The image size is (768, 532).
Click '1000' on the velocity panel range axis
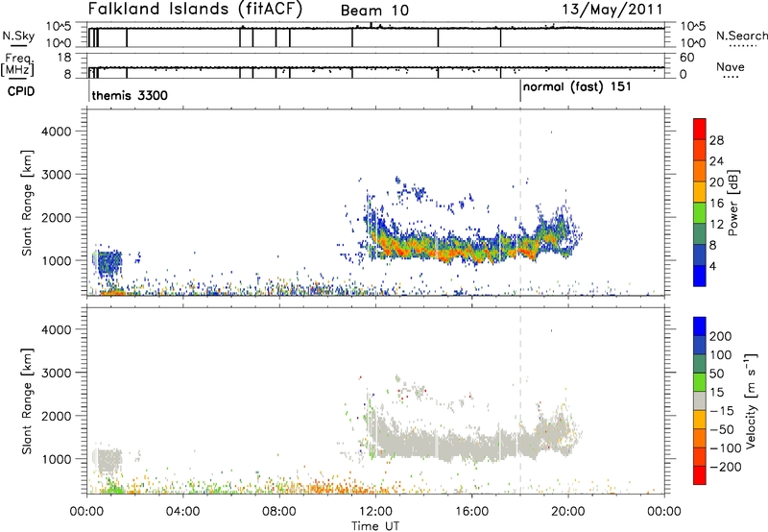(x=57, y=459)
